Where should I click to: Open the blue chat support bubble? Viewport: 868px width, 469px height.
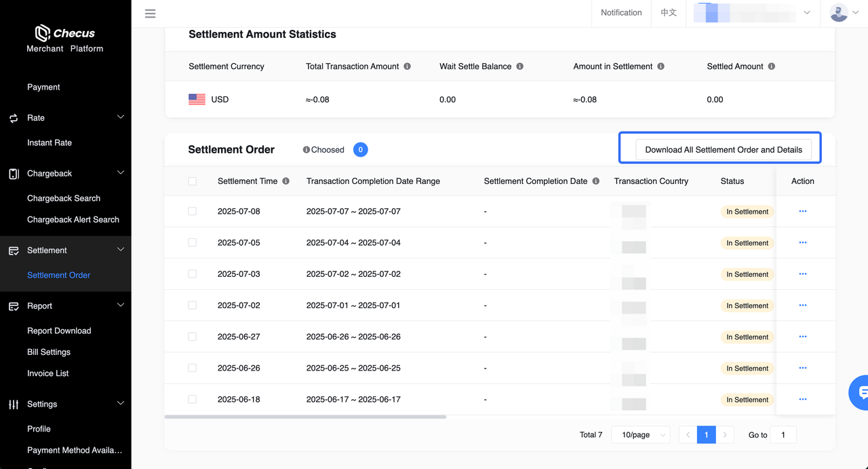coord(861,392)
